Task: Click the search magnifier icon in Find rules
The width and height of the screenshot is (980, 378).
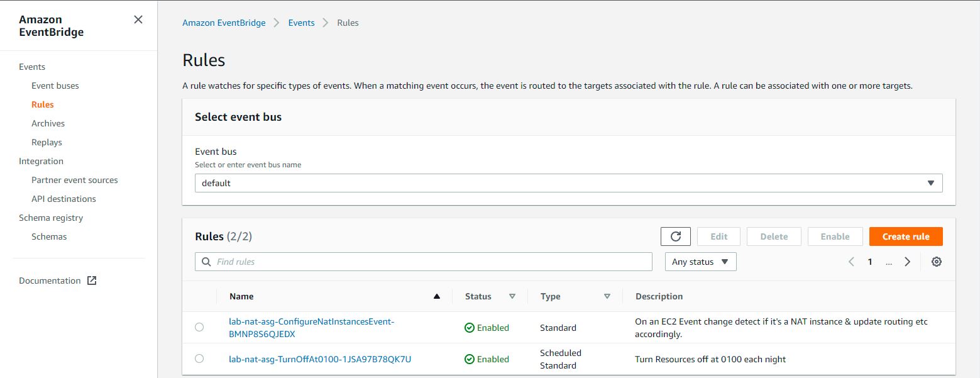Action: 206,262
